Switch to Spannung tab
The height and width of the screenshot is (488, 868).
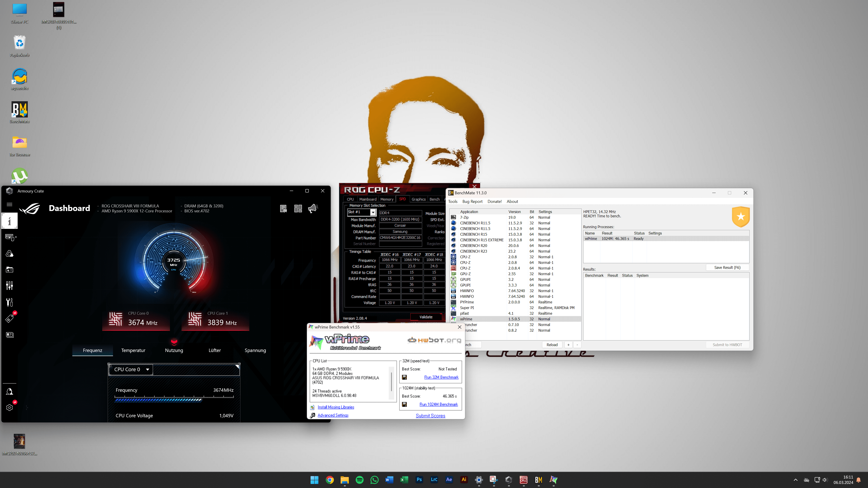click(x=255, y=350)
